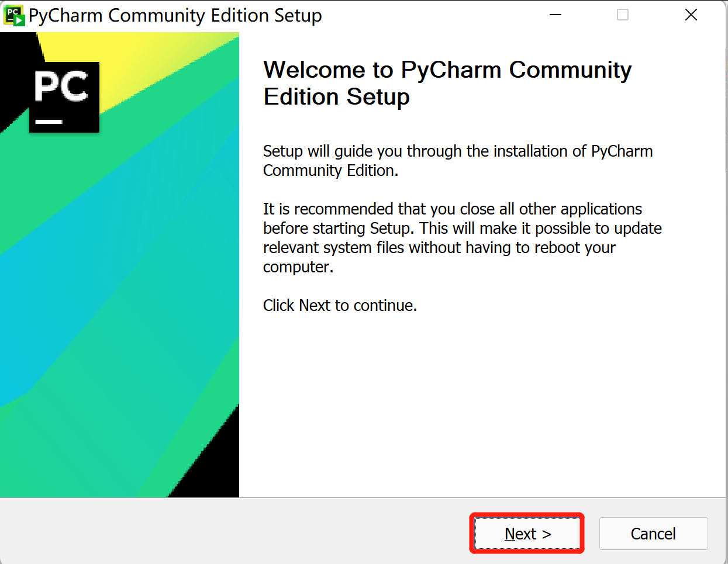This screenshot has width=728, height=564.
Task: Click empty grey footer area left of Next
Action: click(x=234, y=532)
